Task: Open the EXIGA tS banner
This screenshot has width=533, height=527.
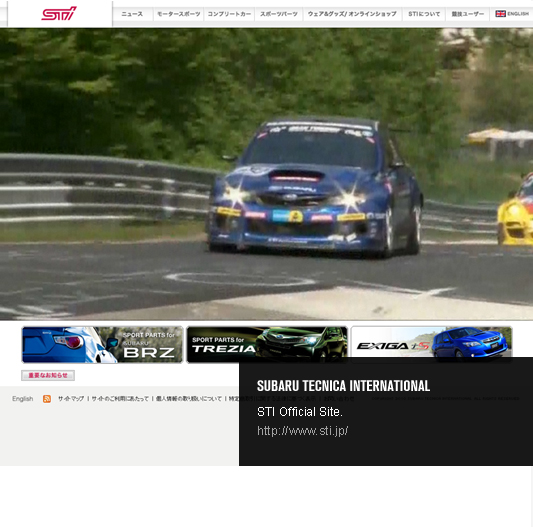Action: point(431,342)
